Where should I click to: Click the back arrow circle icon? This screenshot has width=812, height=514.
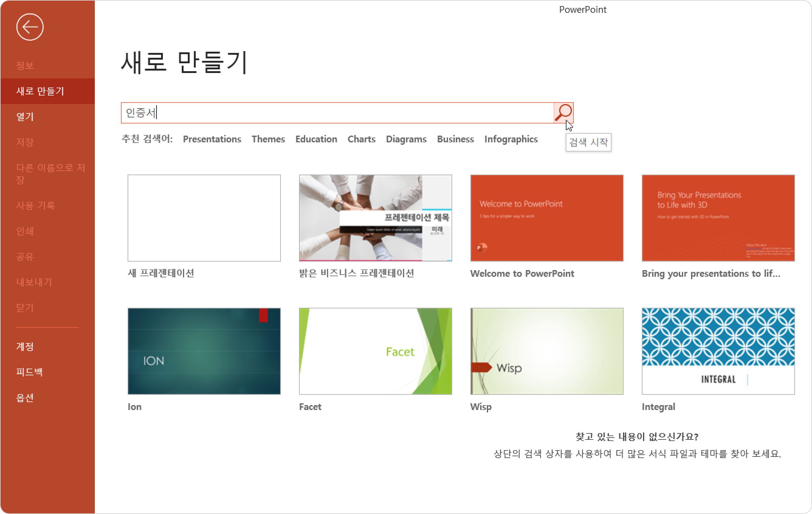tap(30, 27)
